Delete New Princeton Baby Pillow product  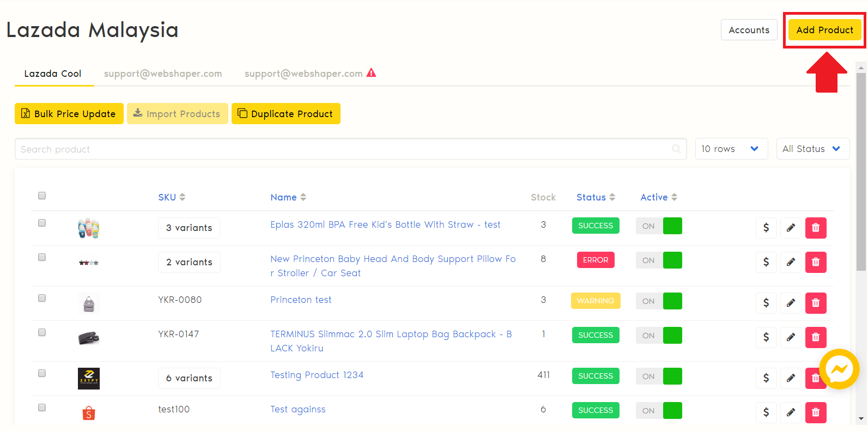(816, 262)
